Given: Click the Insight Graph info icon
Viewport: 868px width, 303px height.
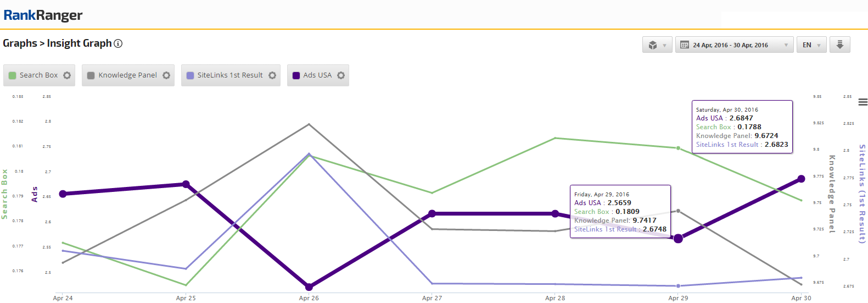Looking at the screenshot, I should pos(118,43).
